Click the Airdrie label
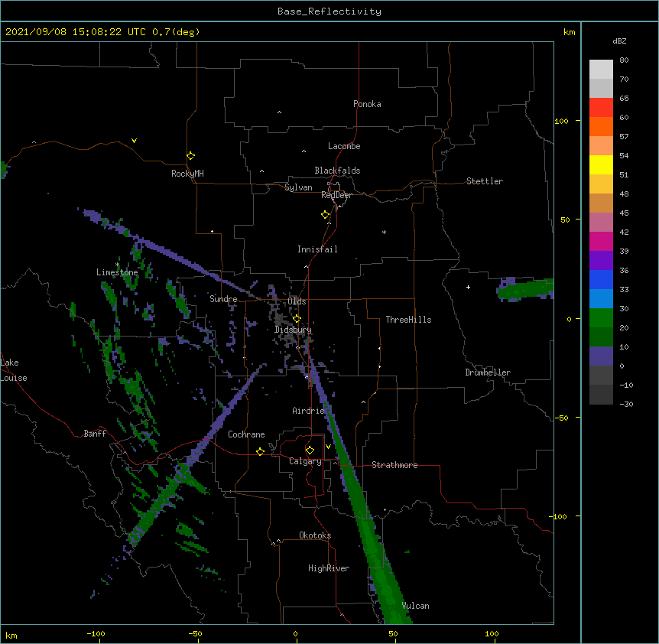The height and width of the screenshot is (644, 659). tap(309, 411)
